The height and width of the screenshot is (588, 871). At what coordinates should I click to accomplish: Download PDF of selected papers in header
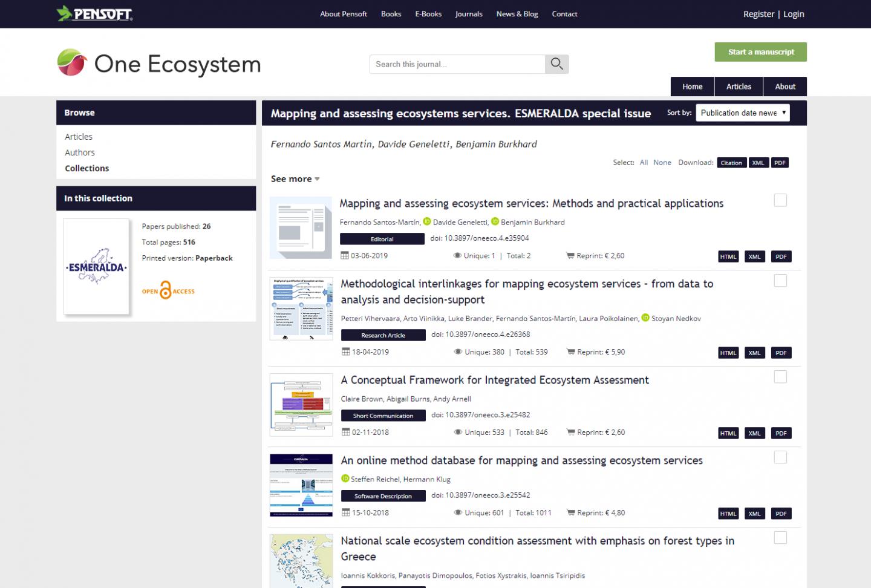[x=780, y=163]
